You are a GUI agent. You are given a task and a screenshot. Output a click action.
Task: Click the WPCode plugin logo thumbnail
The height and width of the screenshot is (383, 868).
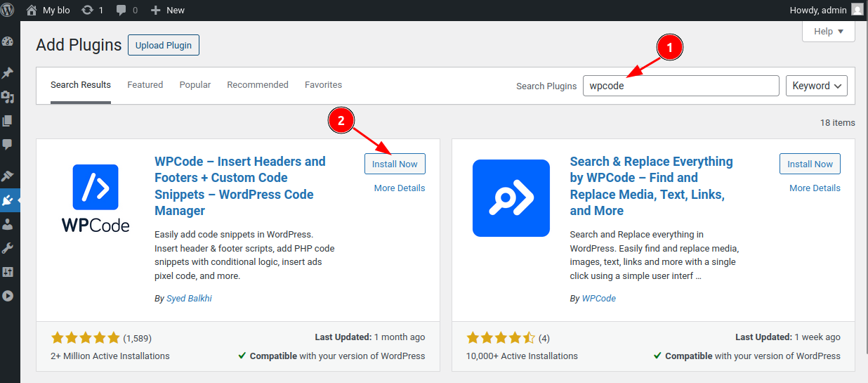tap(96, 198)
